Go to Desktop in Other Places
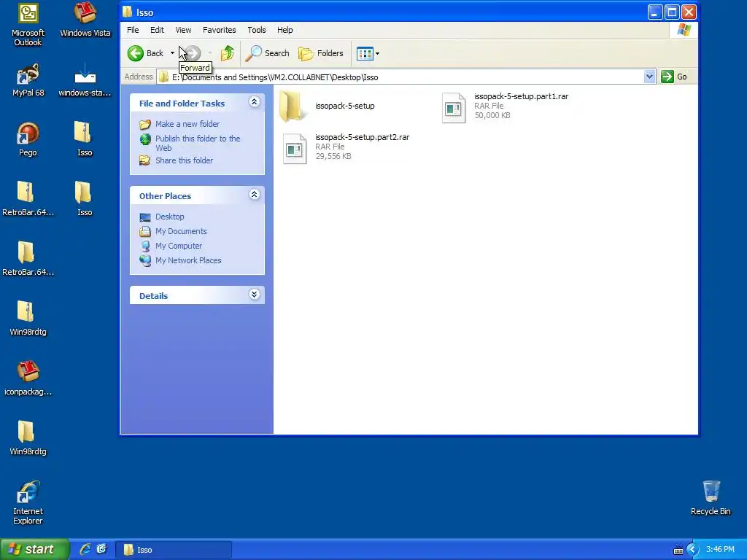The height and width of the screenshot is (560, 747). pos(169,217)
